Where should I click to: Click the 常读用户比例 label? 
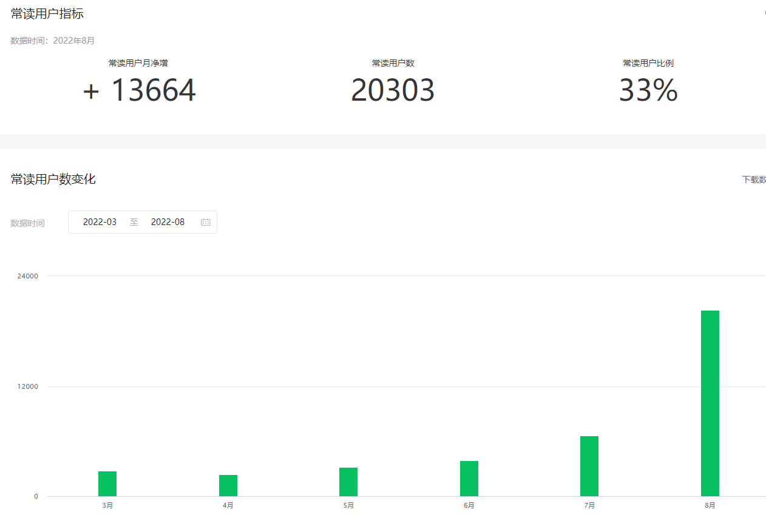tap(648, 63)
